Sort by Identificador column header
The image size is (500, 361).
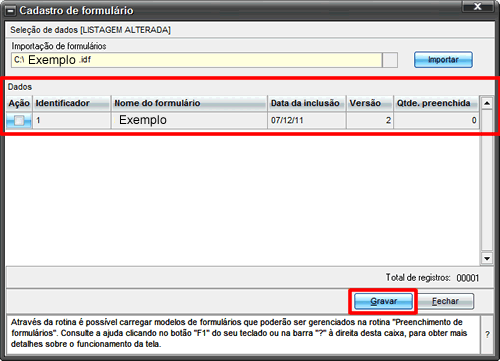click(x=72, y=103)
